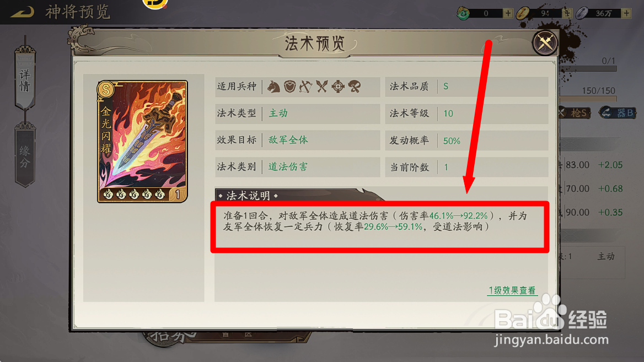Click the 器B weapon badge

(x=618, y=112)
